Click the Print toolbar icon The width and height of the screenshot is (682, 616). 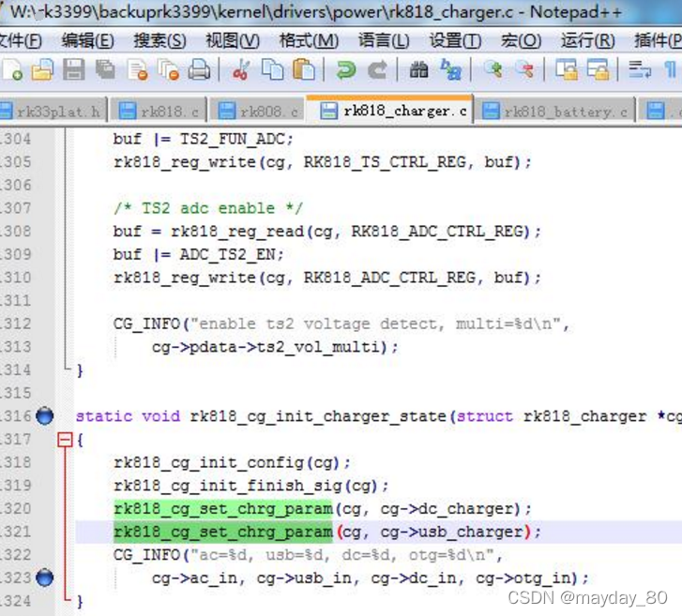click(199, 70)
